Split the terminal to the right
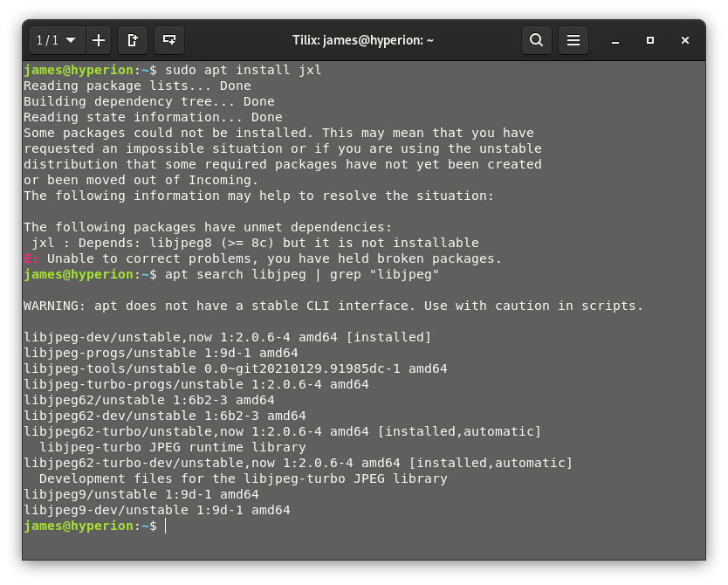The width and height of the screenshot is (728, 585). pyautogui.click(x=132, y=39)
